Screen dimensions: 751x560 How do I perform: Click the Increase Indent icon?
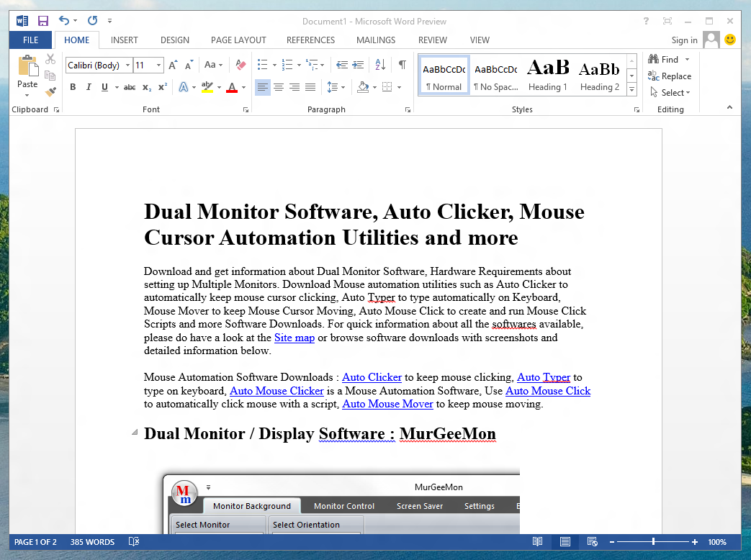[x=358, y=65]
